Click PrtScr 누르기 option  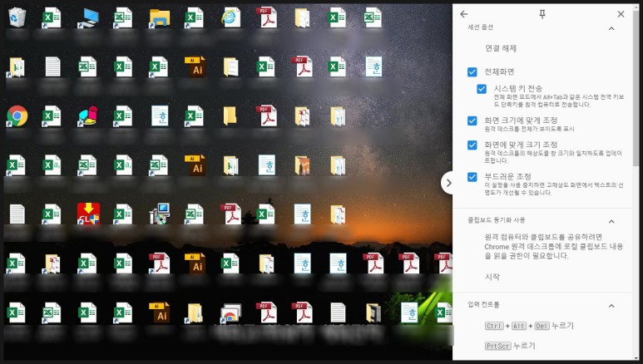tap(510, 346)
